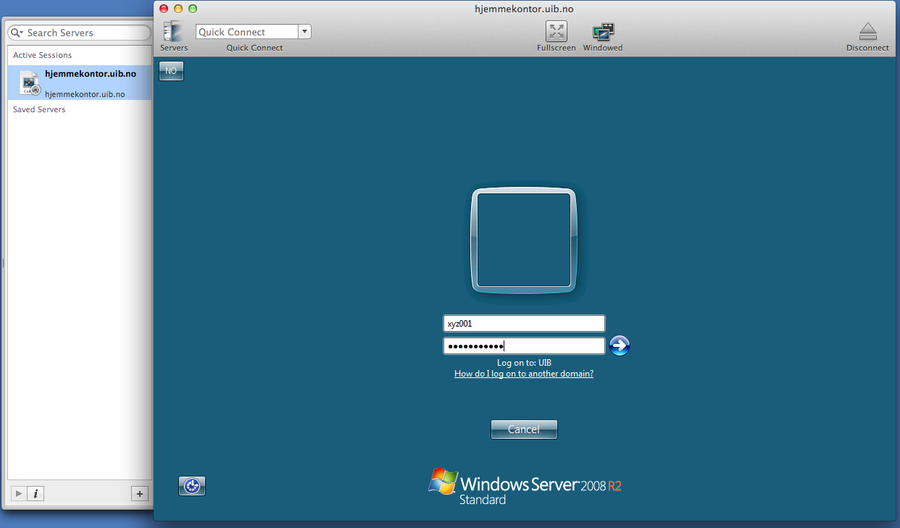Viewport: 900px width, 528px height.
Task: Click the Quick Connect combo box field
Action: 247,31
